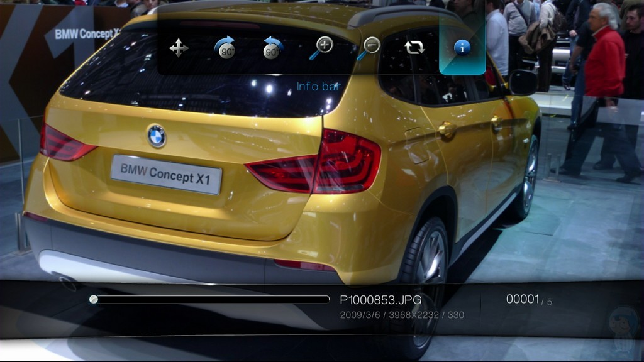Rotate image 90 degrees clockwise
644x362 pixels.
225,48
